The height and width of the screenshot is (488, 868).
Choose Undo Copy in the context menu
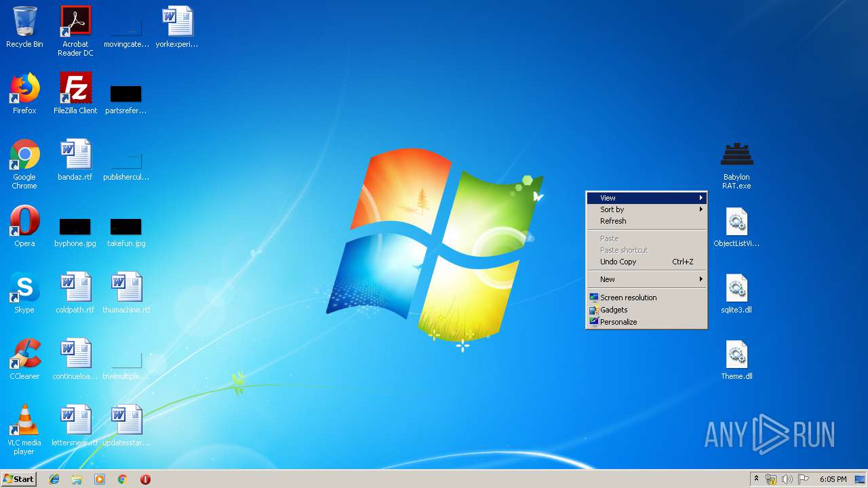click(x=647, y=262)
